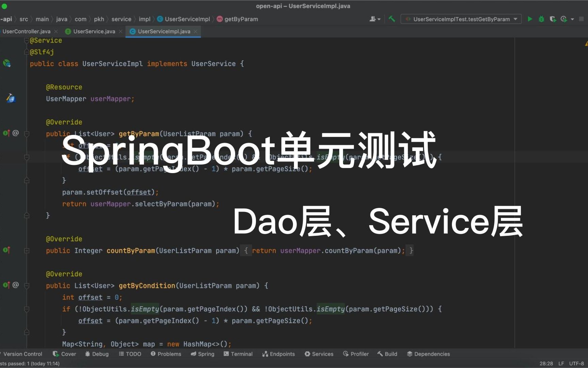Open the UserServiceImplTest.testGetByParam run configuration dropdown
Viewport: 588px width, 368px height.
click(461, 19)
